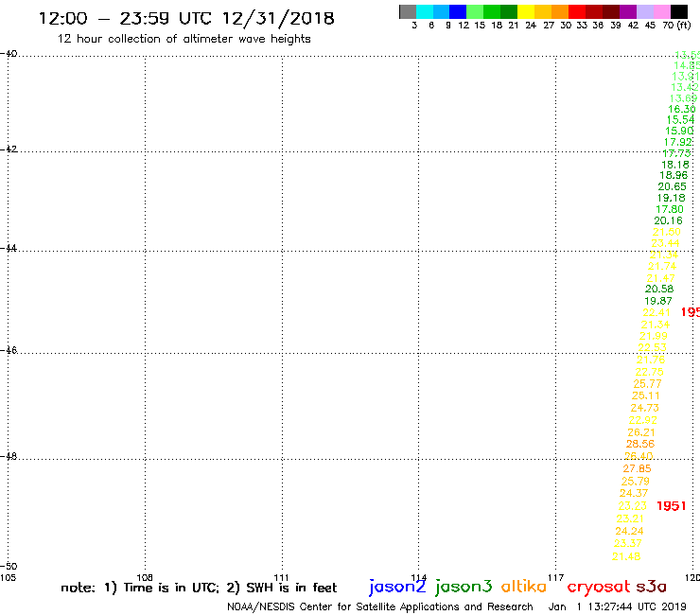The height and width of the screenshot is (615, 700).
Task: Click the purple swatch in the color scale
Action: click(x=628, y=11)
